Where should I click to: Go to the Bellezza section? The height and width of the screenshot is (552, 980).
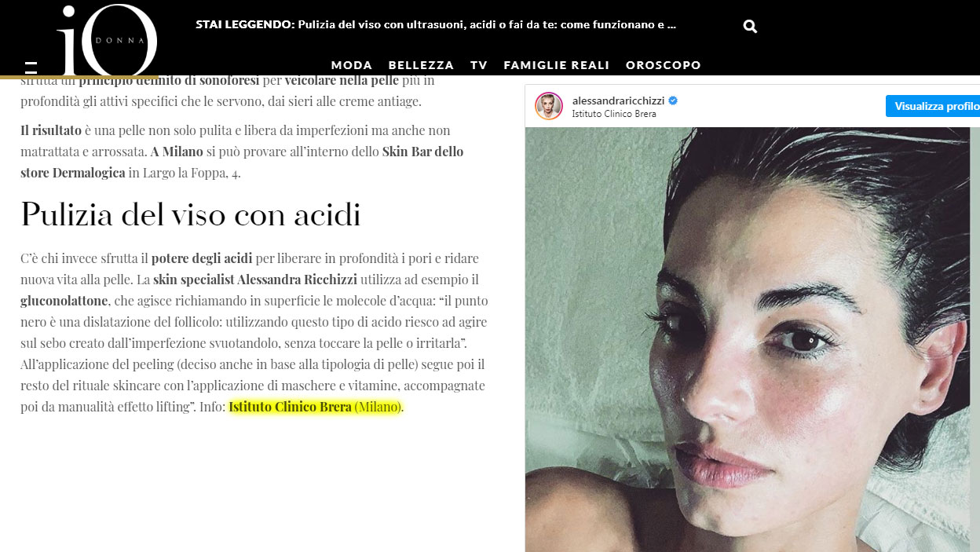(x=421, y=65)
